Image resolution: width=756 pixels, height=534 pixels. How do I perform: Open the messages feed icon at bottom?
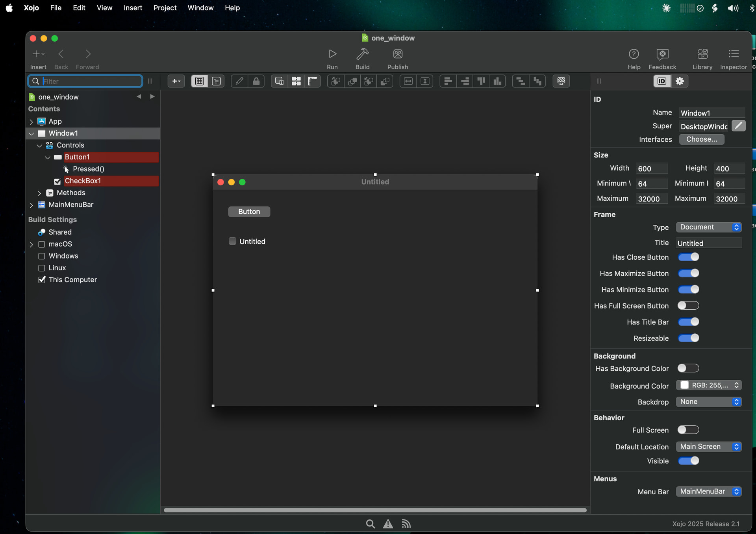[x=406, y=524]
